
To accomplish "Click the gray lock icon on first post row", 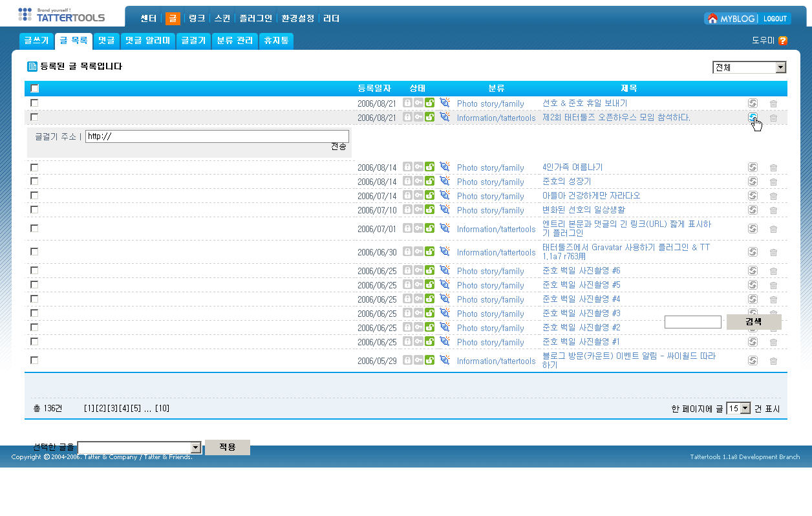I will [407, 103].
